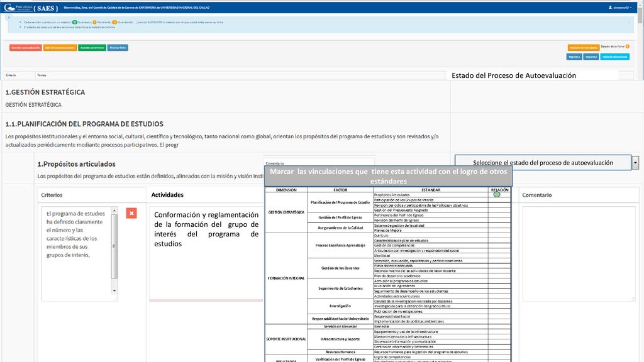Open the user account menu in the header

620,8
